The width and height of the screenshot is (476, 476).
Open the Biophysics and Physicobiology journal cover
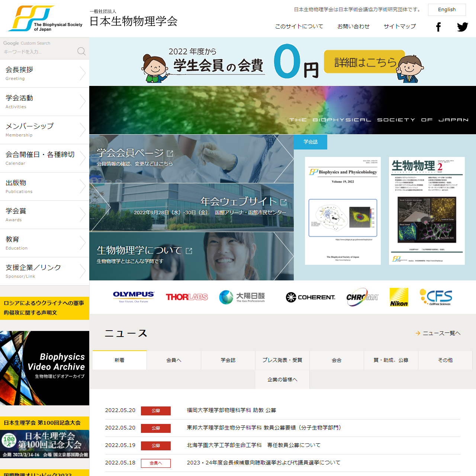342,211
